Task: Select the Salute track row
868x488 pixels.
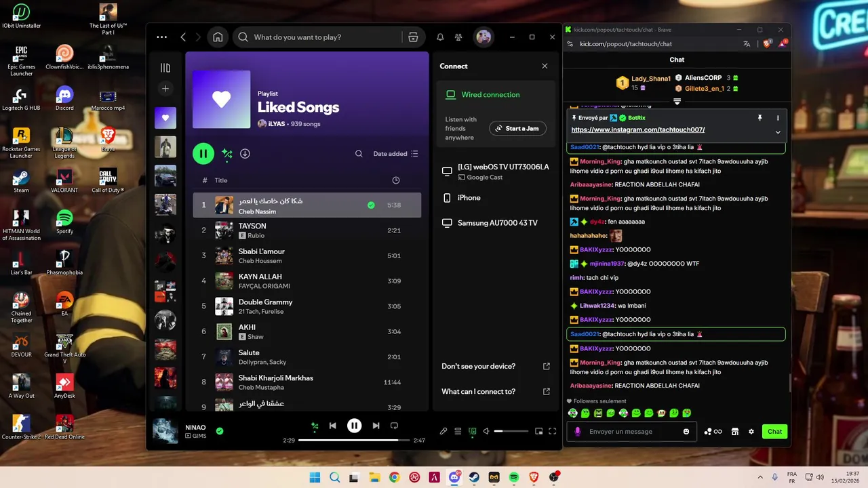Action: [307, 357]
